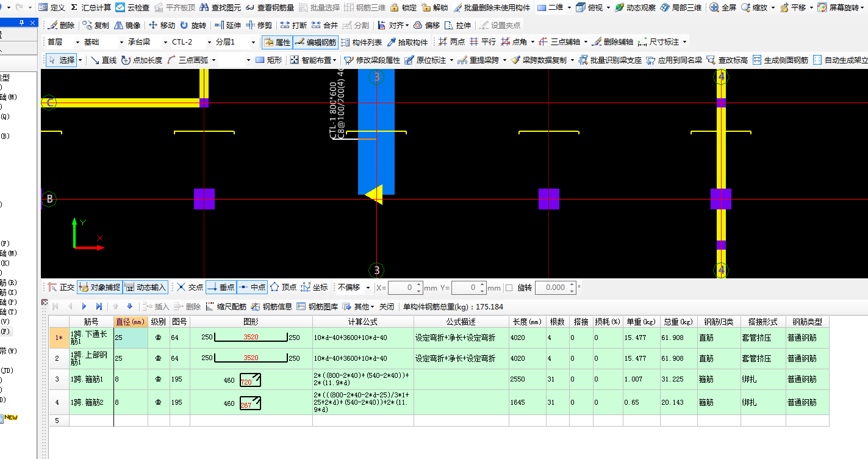Viewport: 868px width, 459px height.
Task: Select the 修剪 trim tool
Action: tap(259, 25)
